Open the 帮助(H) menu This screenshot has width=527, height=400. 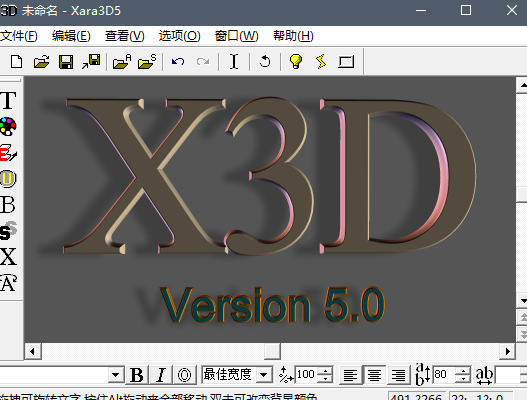tap(293, 36)
